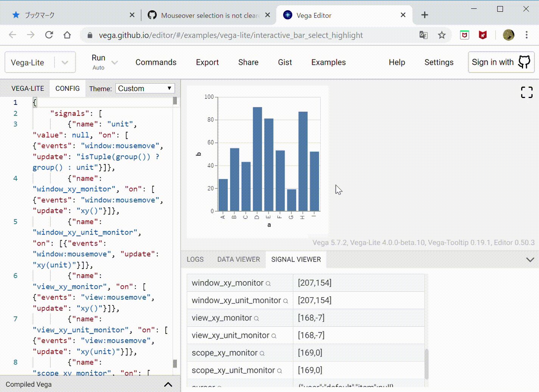Inspect window_xy_unit_monitor magnifier icon
539x392 pixels.
[x=285, y=301]
